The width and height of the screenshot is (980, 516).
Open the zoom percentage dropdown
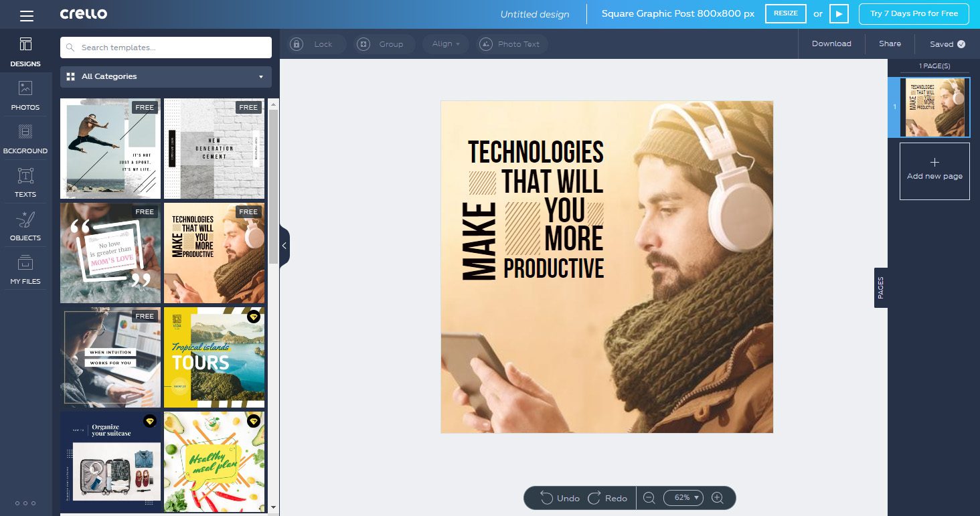(683, 498)
